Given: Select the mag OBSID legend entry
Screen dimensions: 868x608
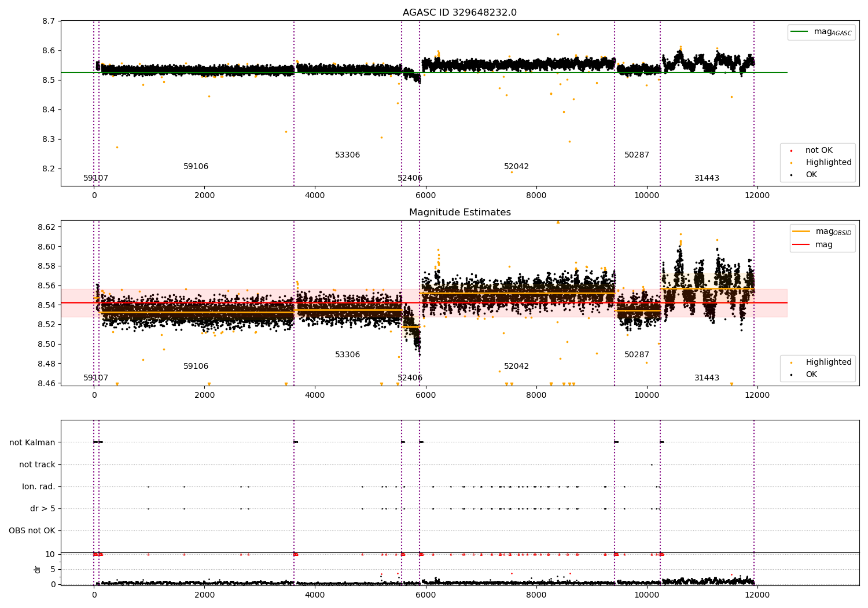Looking at the screenshot, I should [x=822, y=232].
